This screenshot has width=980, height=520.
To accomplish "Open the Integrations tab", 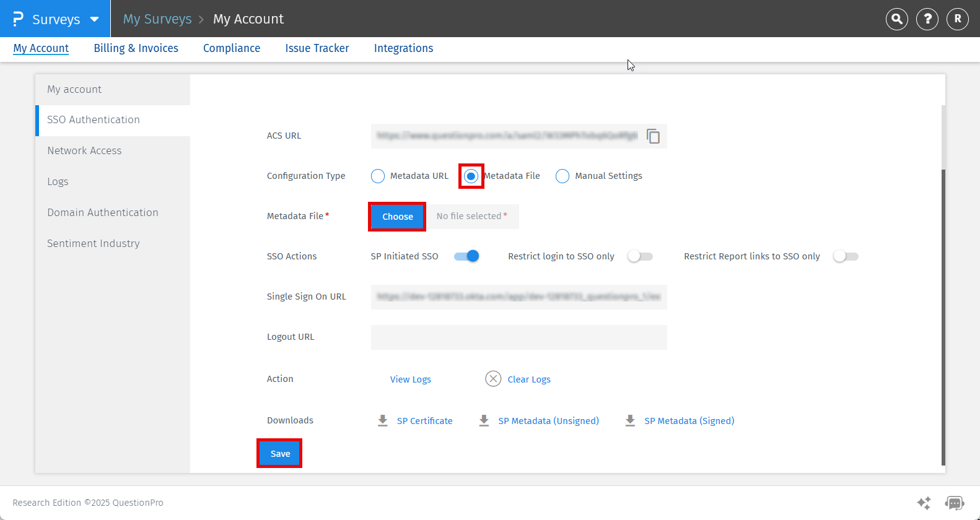I will coord(403,48).
